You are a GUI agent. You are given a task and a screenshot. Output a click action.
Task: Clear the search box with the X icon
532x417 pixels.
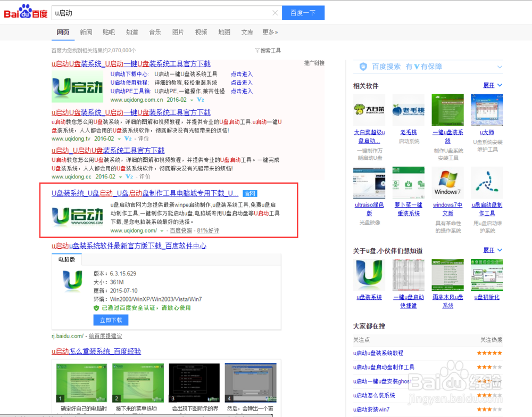click(275, 13)
